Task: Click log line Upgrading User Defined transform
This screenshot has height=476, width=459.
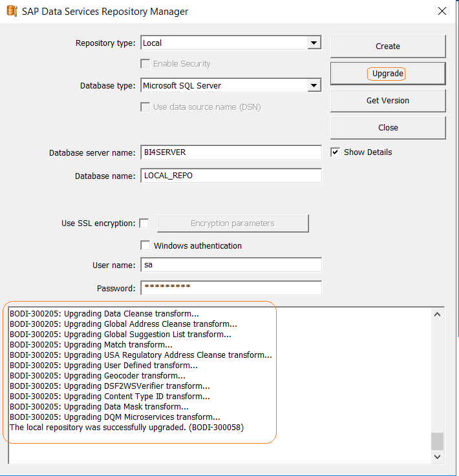Action: (103, 365)
